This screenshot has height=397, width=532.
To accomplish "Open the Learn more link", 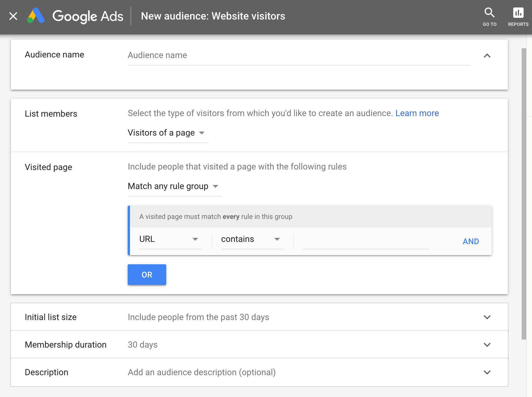I will coord(417,113).
